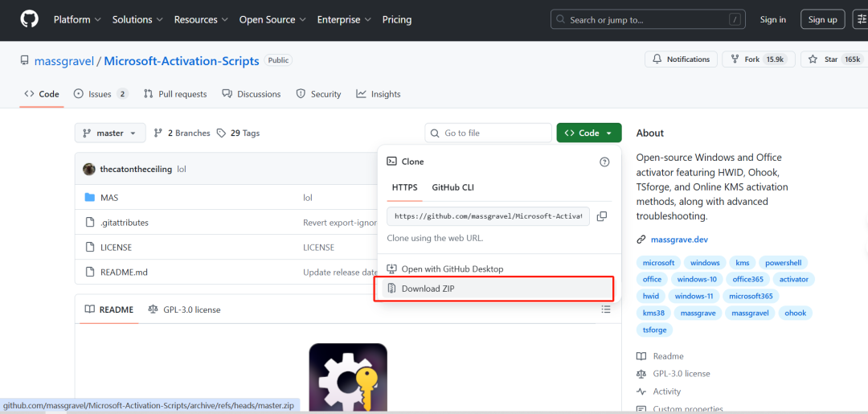Viewport: 868px width, 414px height.
Task: Select the GPL-3.0 license tab
Action: [x=184, y=309]
